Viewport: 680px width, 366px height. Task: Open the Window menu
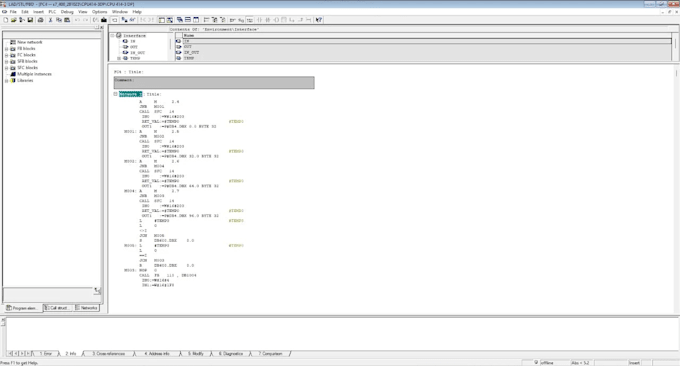[120, 12]
